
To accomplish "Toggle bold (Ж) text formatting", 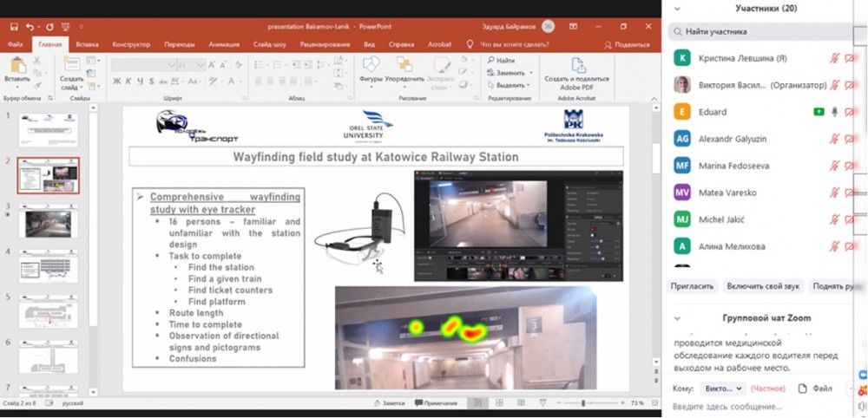I will coord(116,82).
